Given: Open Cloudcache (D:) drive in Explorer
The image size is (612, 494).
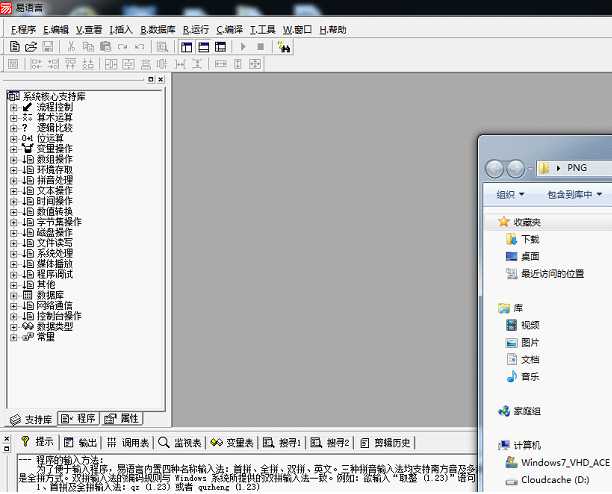Looking at the screenshot, I should [548, 480].
